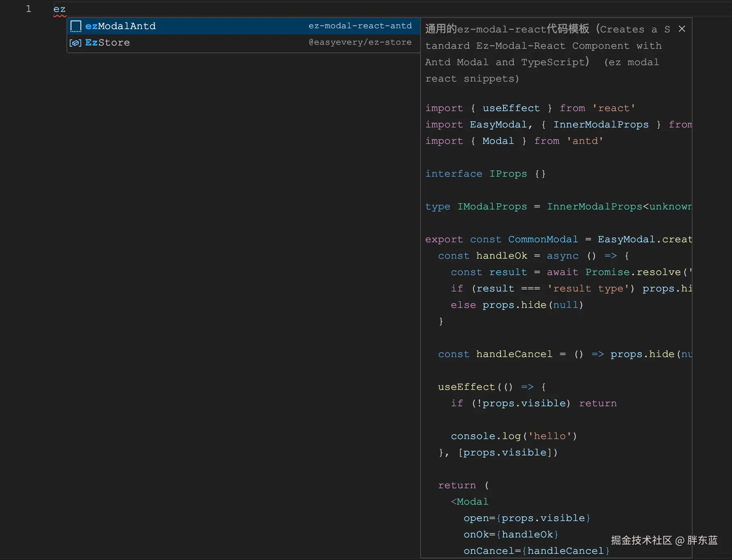Click the snippet icon beside ezModalAntd
Image resolution: width=732 pixels, height=560 pixels.
tap(76, 26)
